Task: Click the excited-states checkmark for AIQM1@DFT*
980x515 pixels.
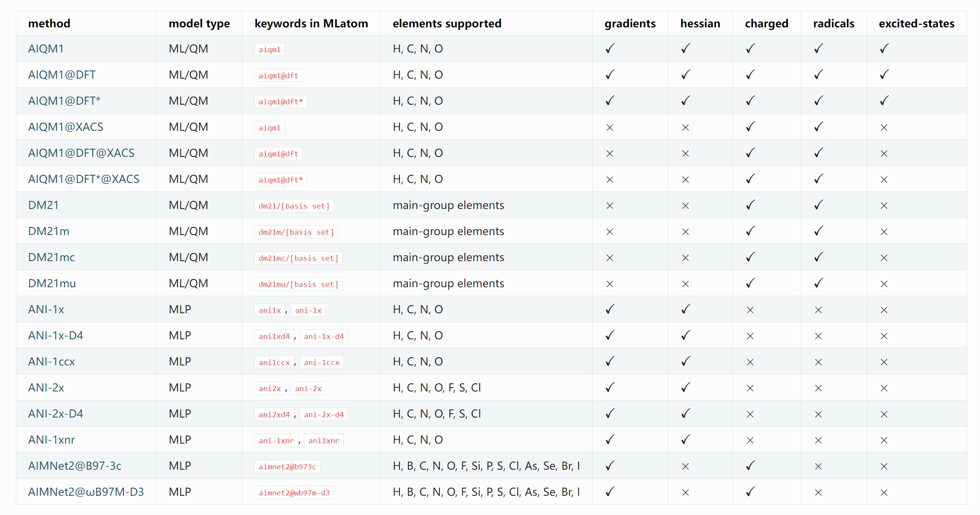Action: coord(884,100)
